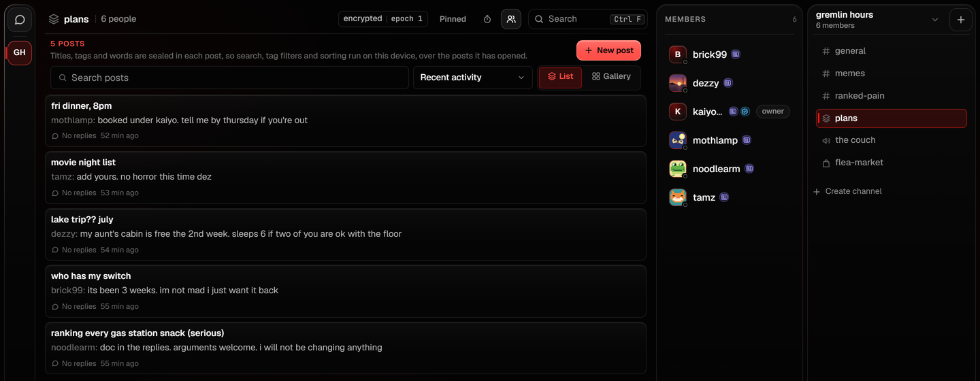Create a New post
980x381 pixels.
pos(608,50)
